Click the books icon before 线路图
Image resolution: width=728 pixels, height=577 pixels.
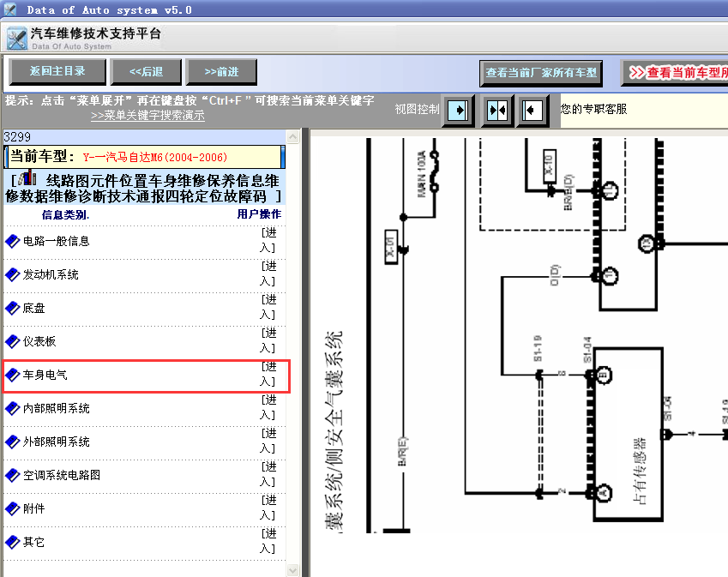[x=27, y=177]
